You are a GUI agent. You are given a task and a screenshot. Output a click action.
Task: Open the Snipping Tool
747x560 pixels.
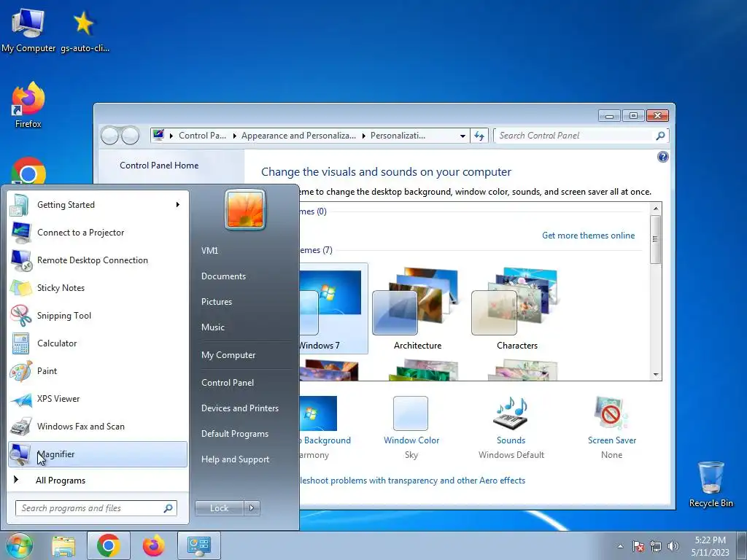click(97, 315)
